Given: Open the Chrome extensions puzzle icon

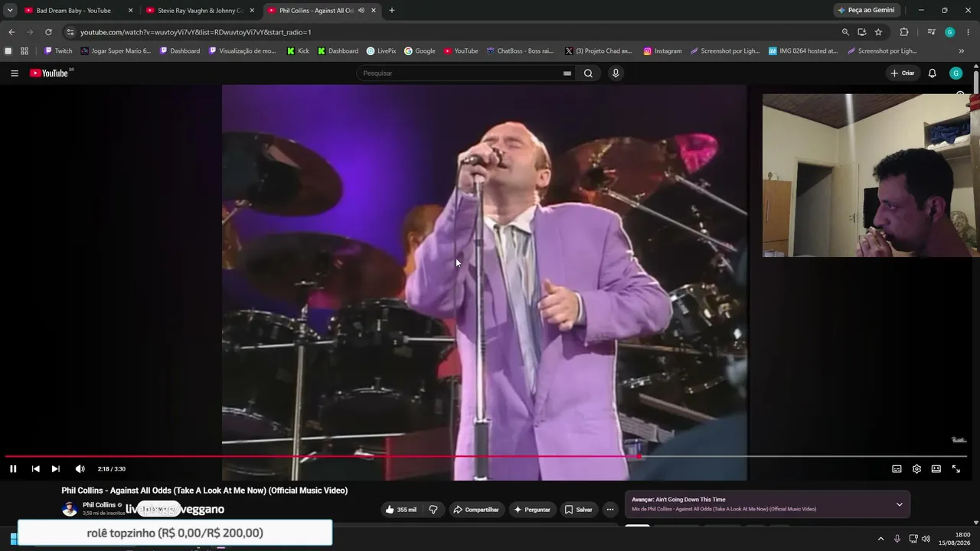Looking at the screenshot, I should (x=904, y=32).
